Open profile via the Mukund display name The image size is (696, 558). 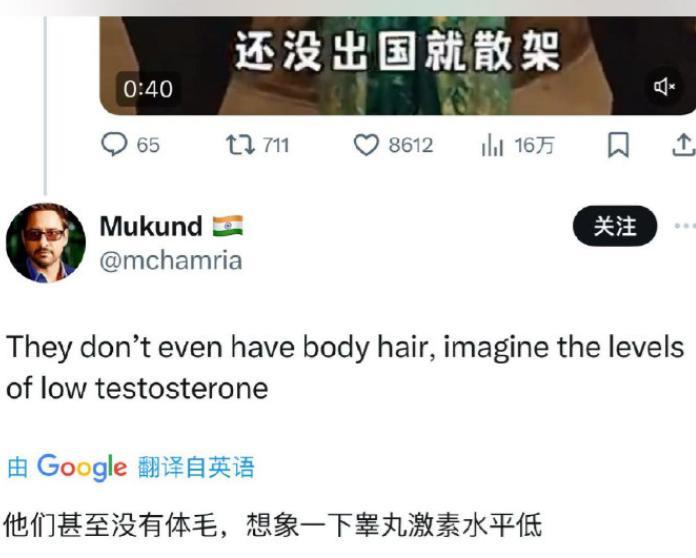pyautogui.click(x=151, y=226)
